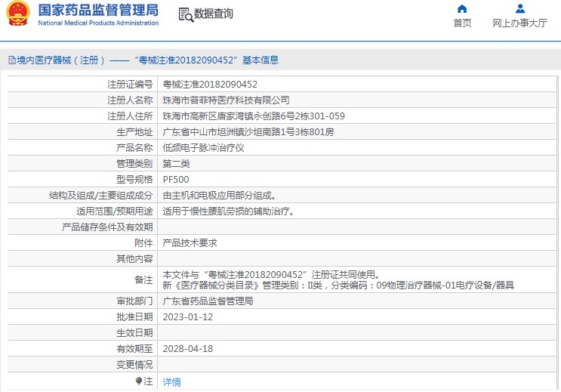This screenshot has width=561, height=392.
Task: Click the 注册证编号 row label
Action: point(130,85)
